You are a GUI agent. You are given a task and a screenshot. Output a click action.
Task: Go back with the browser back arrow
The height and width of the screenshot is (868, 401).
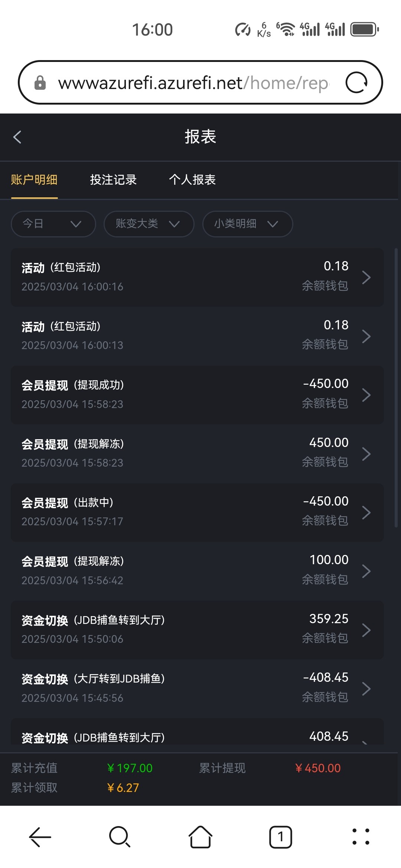pyautogui.click(x=40, y=837)
